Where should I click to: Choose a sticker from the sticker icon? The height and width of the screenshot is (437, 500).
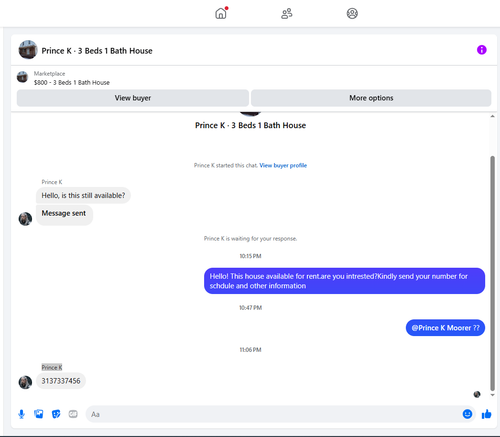click(x=56, y=414)
